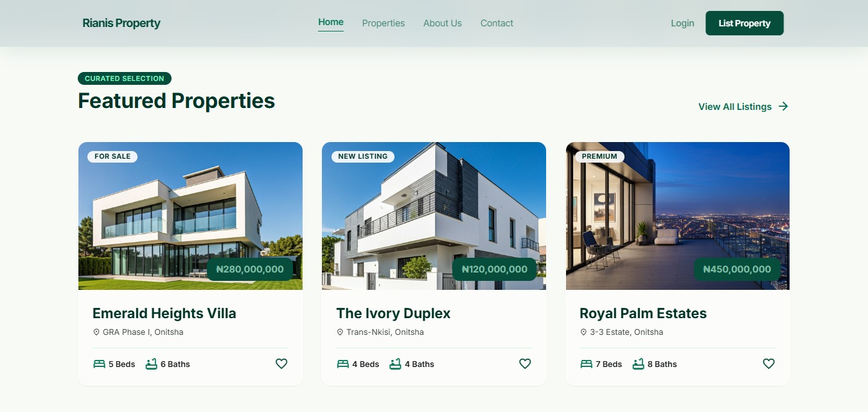This screenshot has width=868, height=412.
Task: Click the ₦450,000,000 price badge
Action: click(737, 269)
